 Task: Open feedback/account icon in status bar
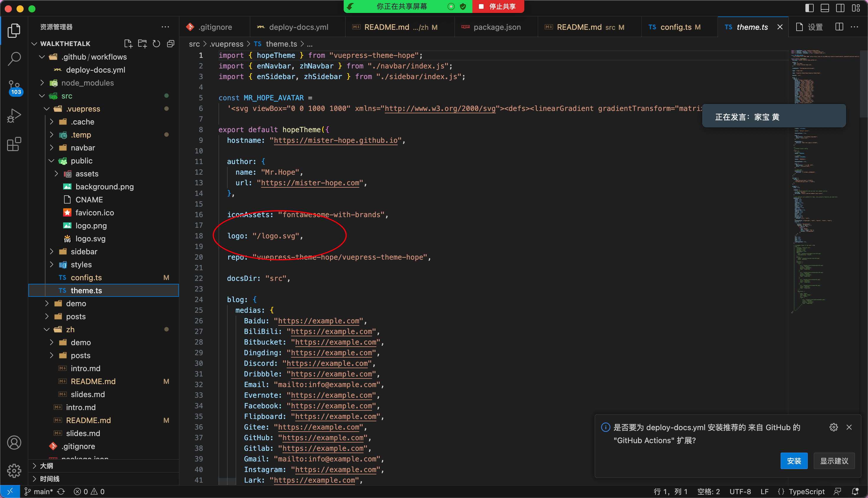coord(838,492)
